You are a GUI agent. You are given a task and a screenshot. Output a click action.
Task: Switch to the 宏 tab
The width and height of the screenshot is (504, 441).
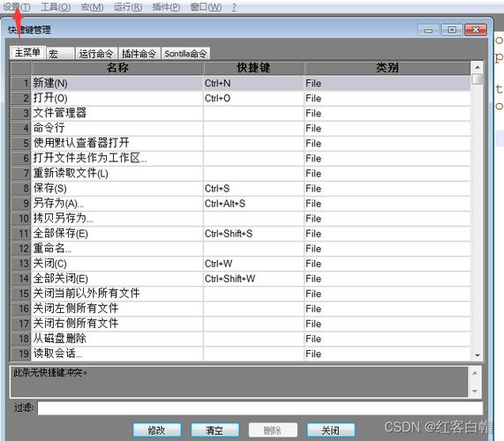[60, 54]
